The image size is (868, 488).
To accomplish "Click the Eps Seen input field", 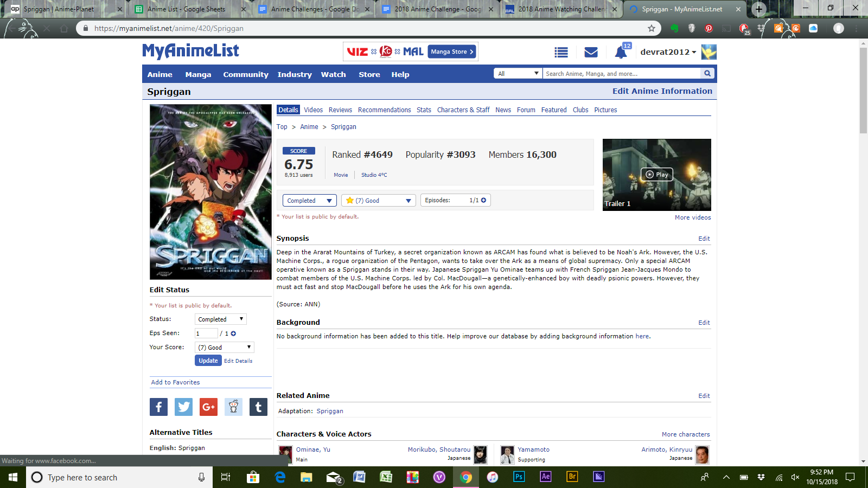I will pos(206,333).
